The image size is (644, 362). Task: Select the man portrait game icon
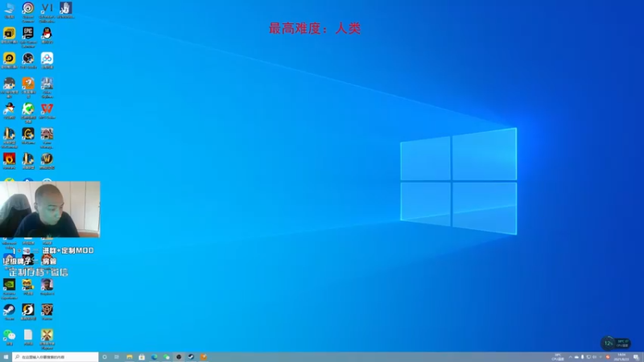click(47, 286)
